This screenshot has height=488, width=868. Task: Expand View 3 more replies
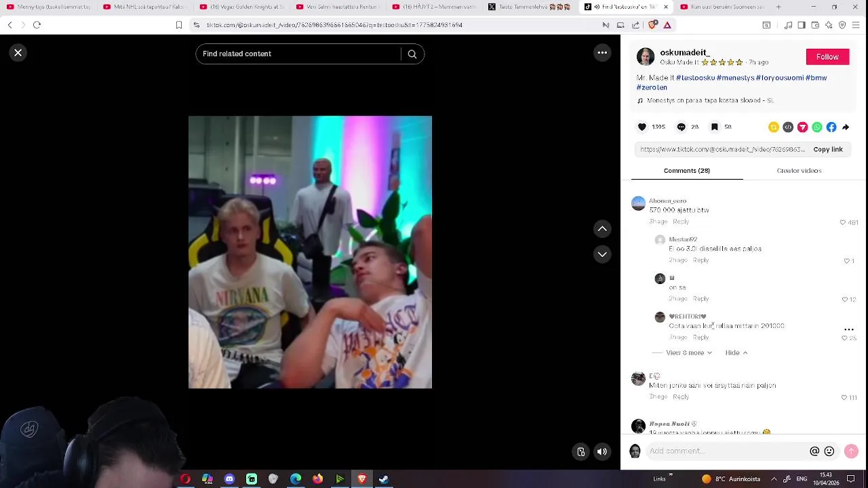coord(689,352)
